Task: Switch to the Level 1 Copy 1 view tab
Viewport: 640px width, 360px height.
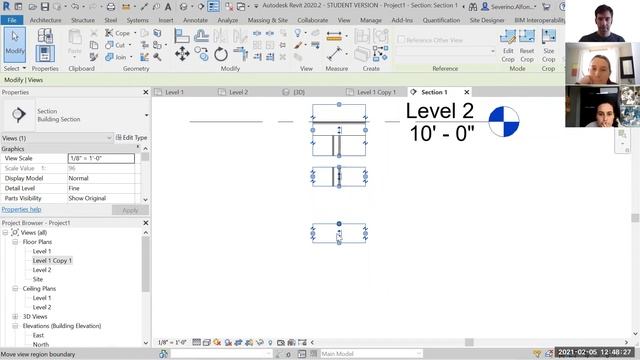Action: 377,92
